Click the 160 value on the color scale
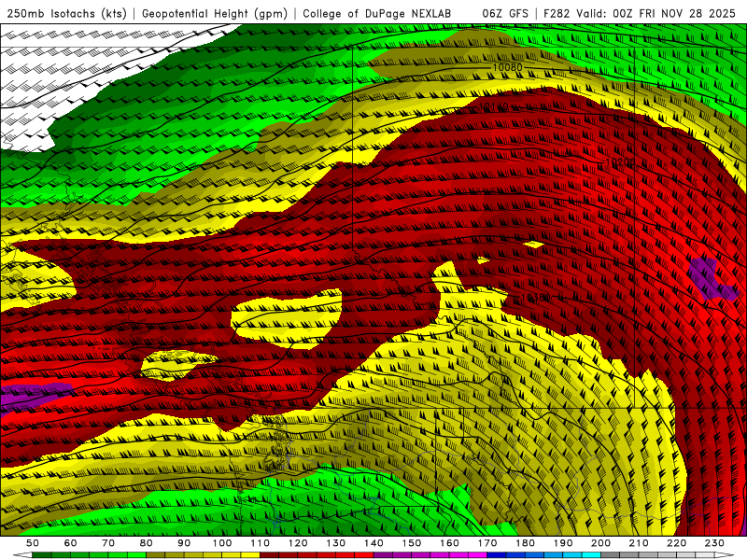 [x=449, y=543]
